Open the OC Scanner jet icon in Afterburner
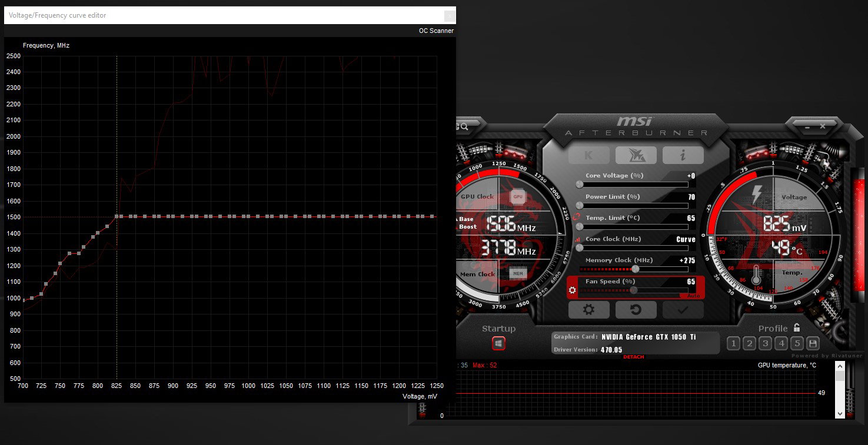 (636, 155)
